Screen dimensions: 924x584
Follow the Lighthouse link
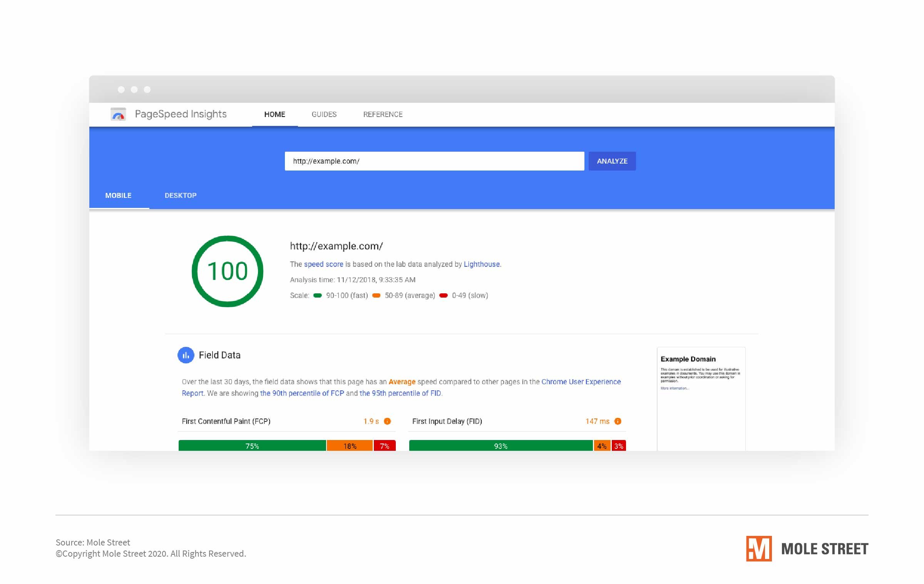click(x=481, y=264)
